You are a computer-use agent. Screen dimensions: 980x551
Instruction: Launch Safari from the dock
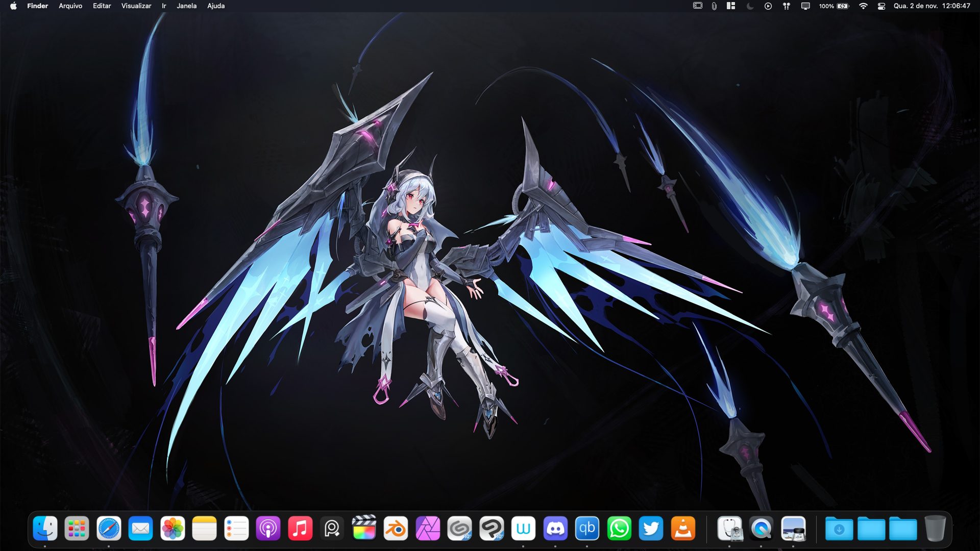[x=109, y=529]
